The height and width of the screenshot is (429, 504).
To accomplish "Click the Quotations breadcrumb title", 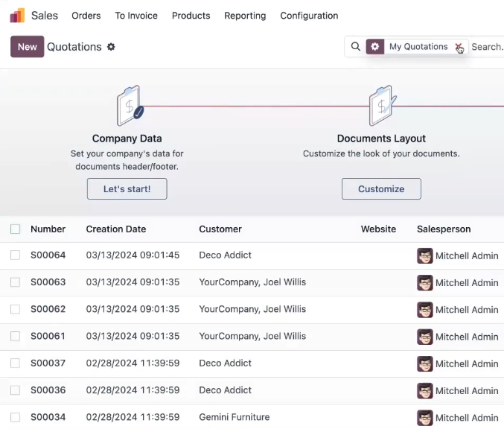I will (74, 47).
